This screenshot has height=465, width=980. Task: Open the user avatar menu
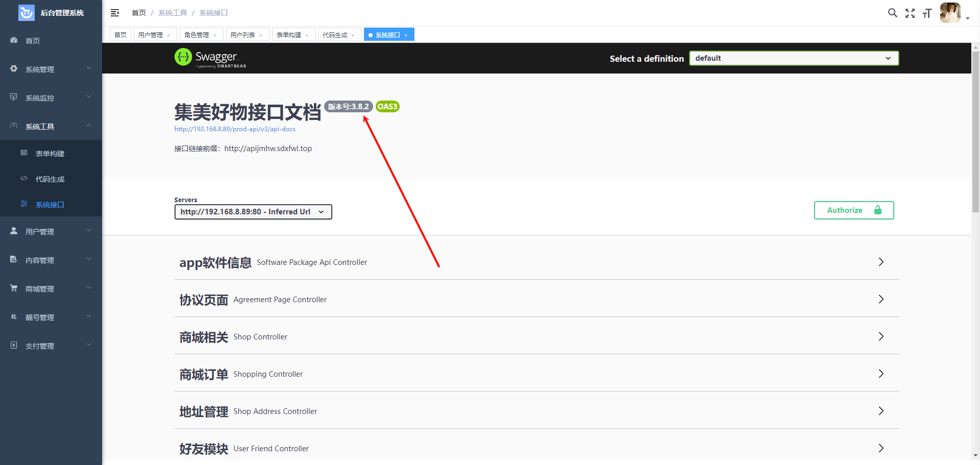tap(950, 13)
